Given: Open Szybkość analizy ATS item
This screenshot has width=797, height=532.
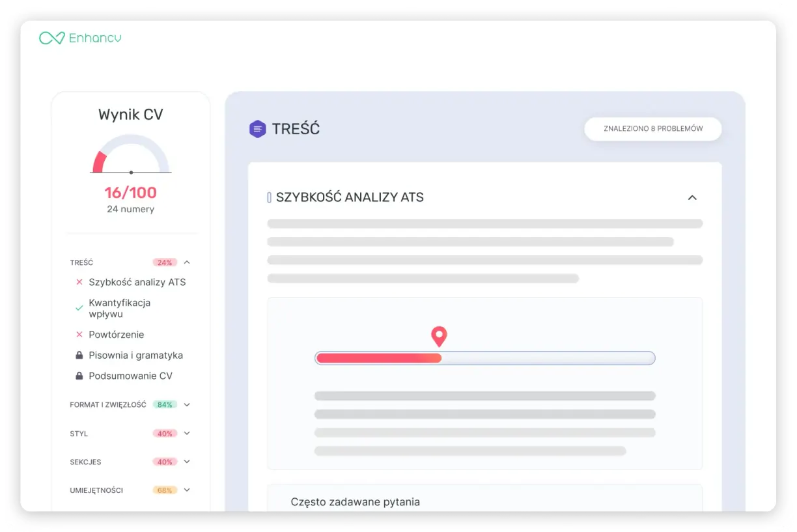Looking at the screenshot, I should [137, 282].
